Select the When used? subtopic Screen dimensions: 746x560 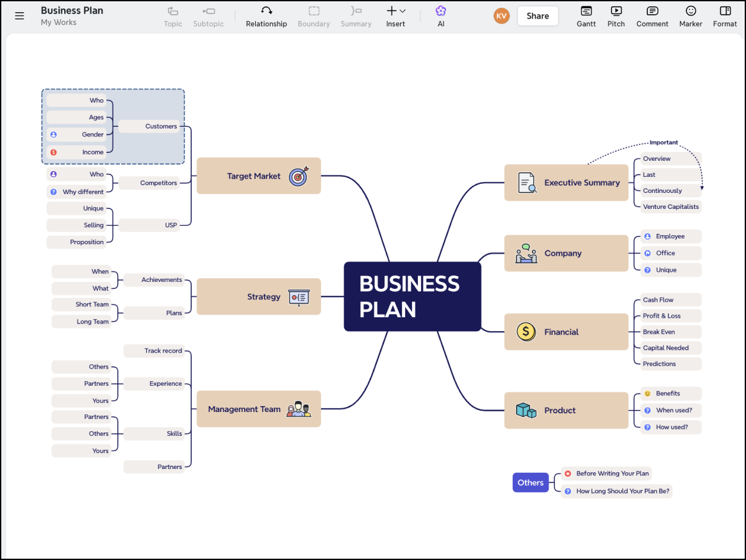[671, 410]
